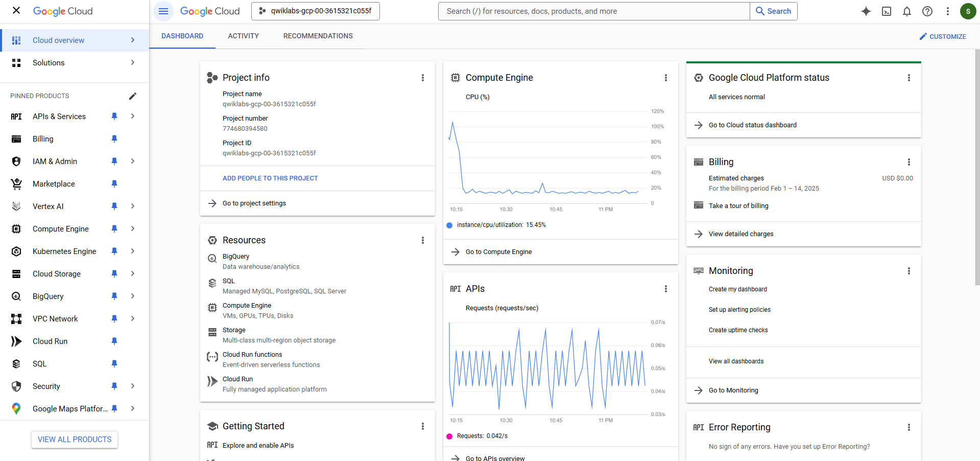The height and width of the screenshot is (461, 980).
Task: Unpin Marketplace from pinned products
Action: (x=114, y=184)
